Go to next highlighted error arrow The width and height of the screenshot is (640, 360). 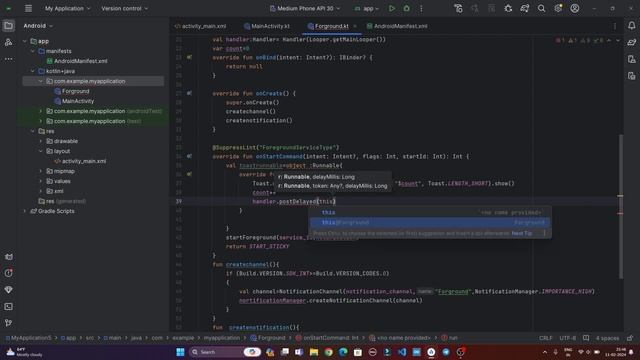[618, 40]
